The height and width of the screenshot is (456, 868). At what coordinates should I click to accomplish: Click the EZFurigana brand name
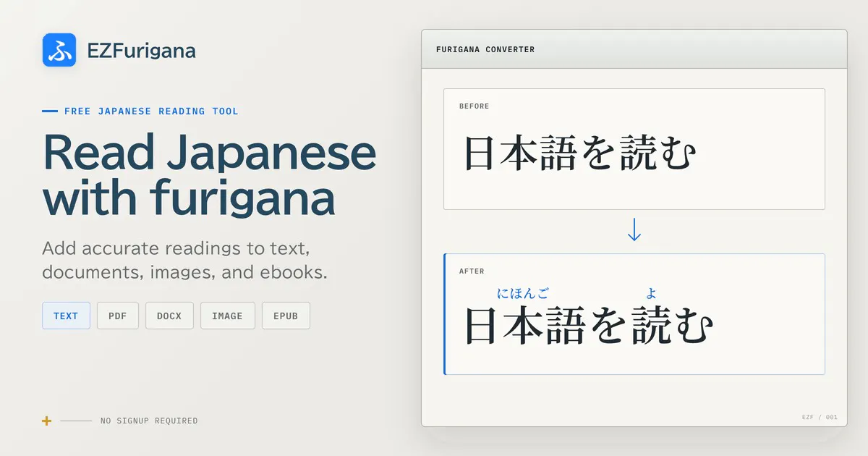tap(141, 51)
